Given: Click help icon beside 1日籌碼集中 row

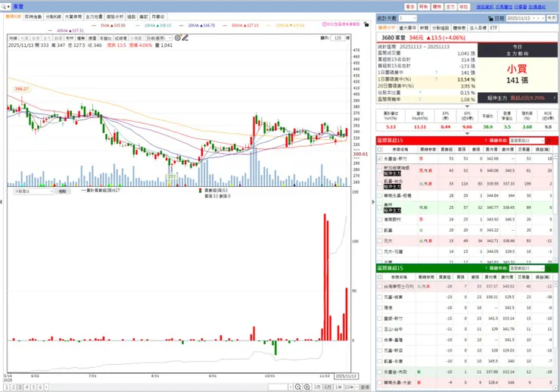Looking at the screenshot, I should [437, 73].
